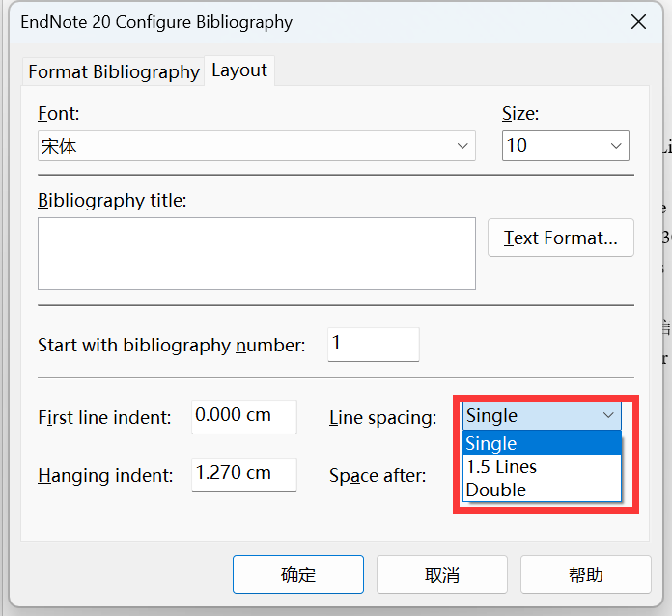Open the Size dropdown showing 10
Image resolution: width=672 pixels, height=616 pixels.
coord(565,146)
